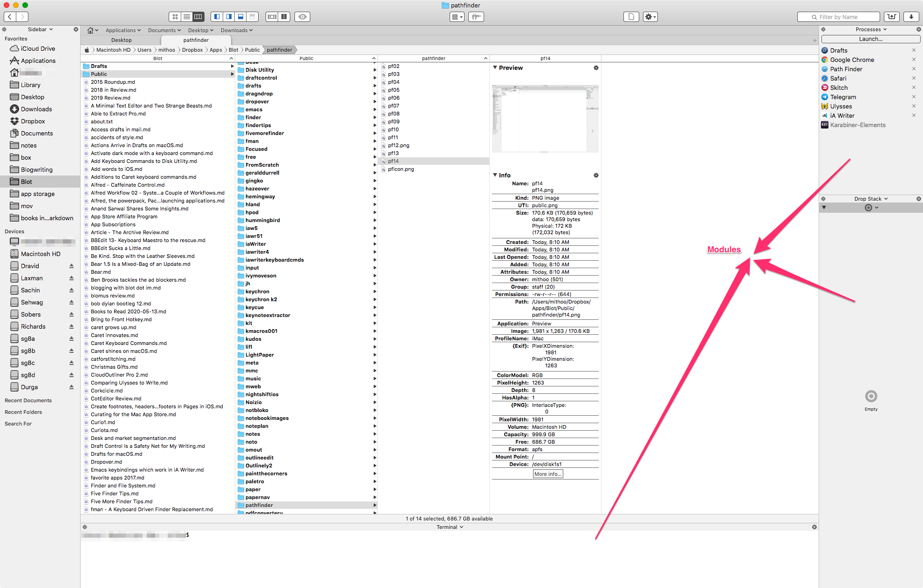Open the Drop Stack module dropdown
Viewport: 923px width, 588px height.
coord(871,199)
